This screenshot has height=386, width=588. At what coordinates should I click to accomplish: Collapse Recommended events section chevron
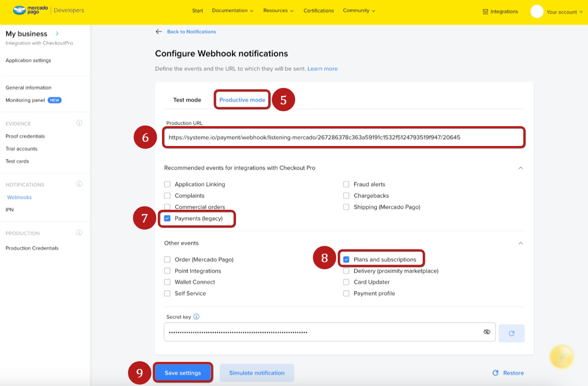[520, 168]
